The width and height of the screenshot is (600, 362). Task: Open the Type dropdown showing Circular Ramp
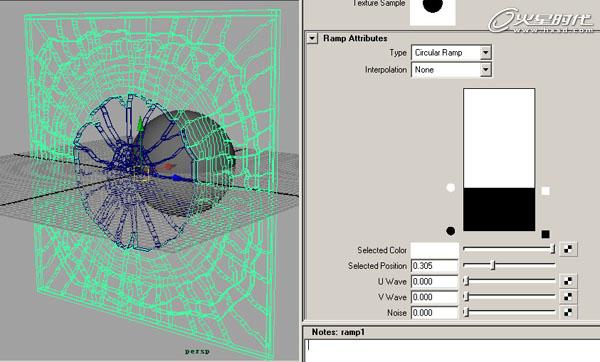452,52
